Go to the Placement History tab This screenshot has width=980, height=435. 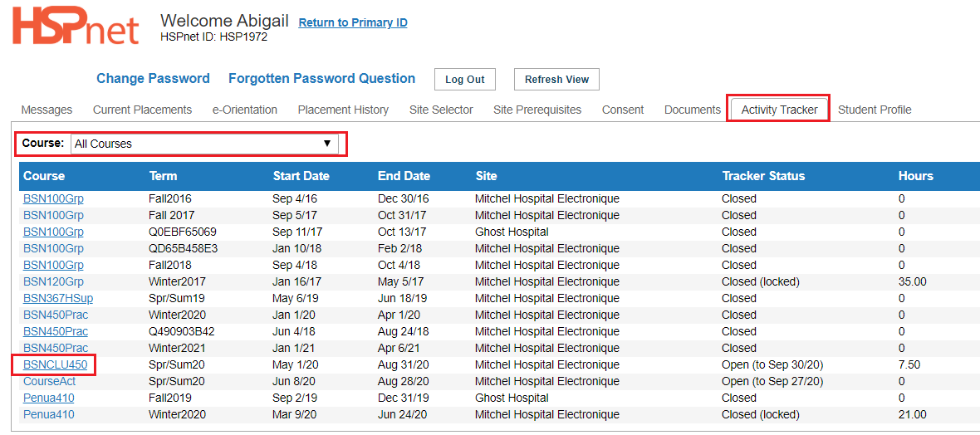pyautogui.click(x=343, y=110)
